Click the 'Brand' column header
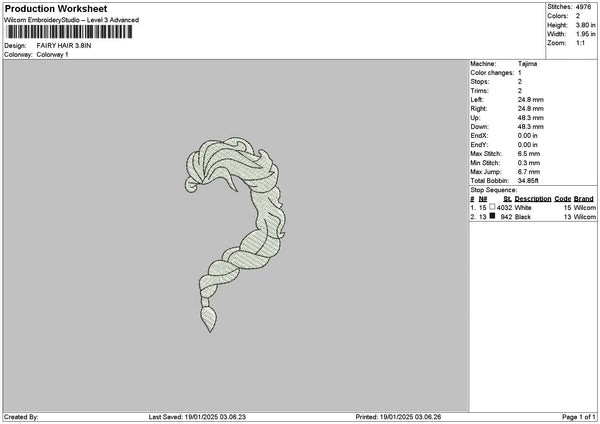Viewport: 600px width, 424px height. click(x=584, y=199)
